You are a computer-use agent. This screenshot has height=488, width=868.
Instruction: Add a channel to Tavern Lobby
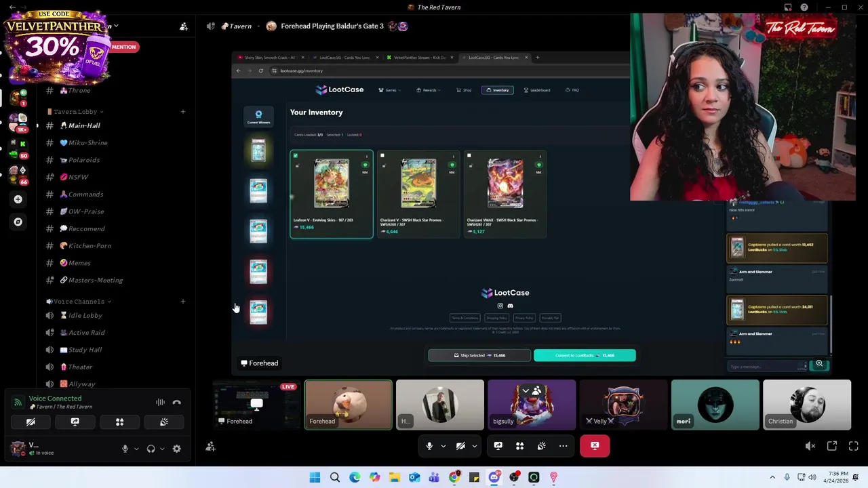[183, 112]
